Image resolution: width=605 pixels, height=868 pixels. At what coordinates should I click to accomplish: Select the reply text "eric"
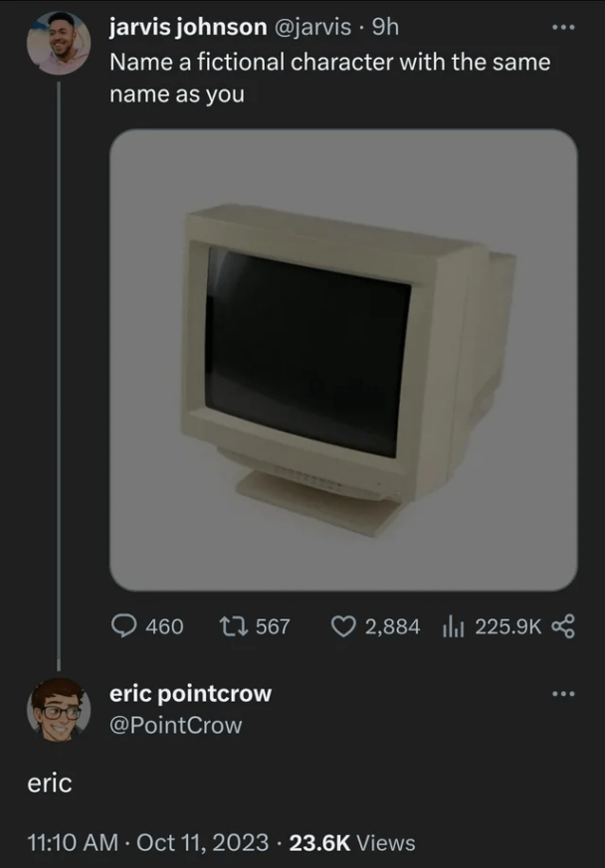[49, 783]
